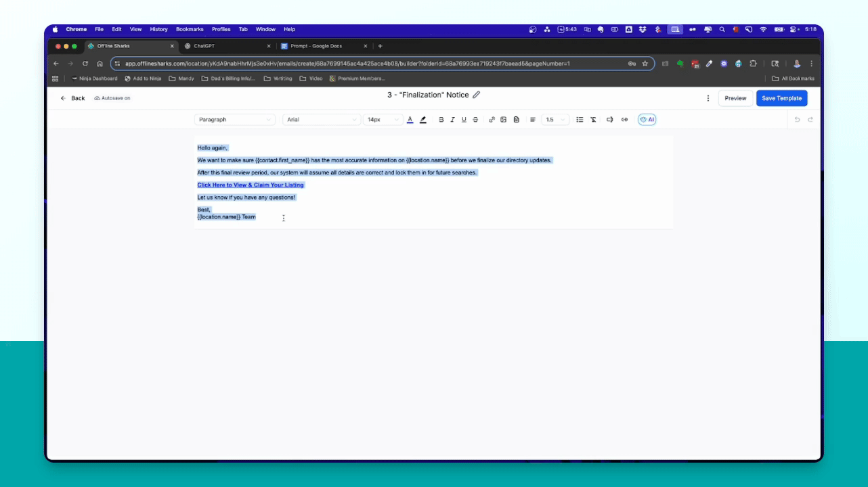Click the 'Click Here to View & Claim Your Listing' link
Viewport: 868px width, 487px height.
[x=251, y=185]
